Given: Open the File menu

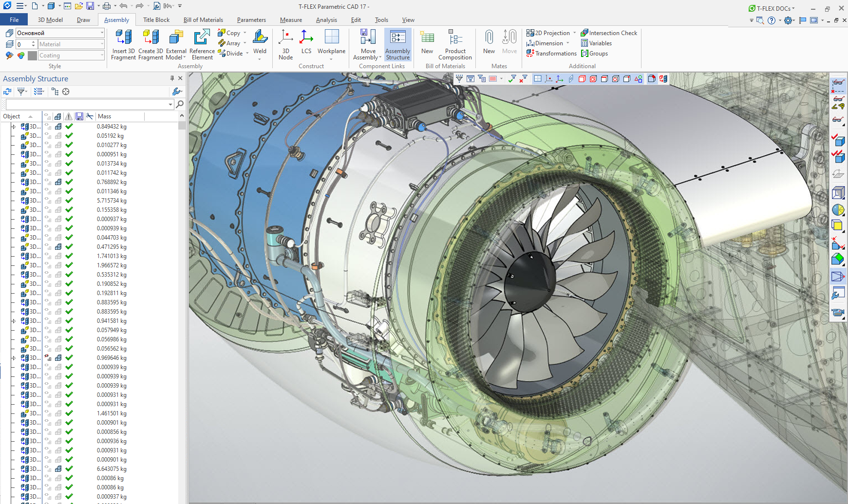Looking at the screenshot, I should click(14, 20).
